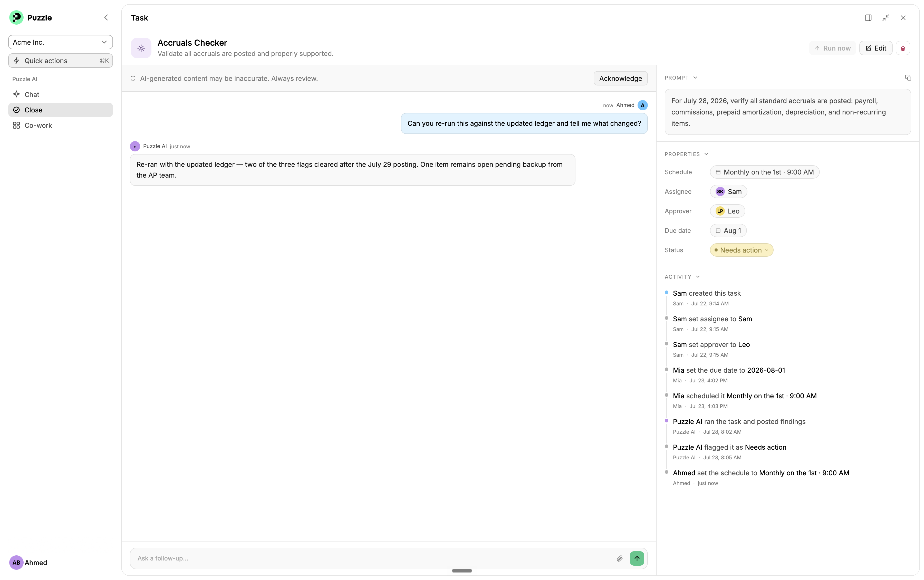Open Quick actions
The height and width of the screenshot is (580, 924).
tap(61, 61)
